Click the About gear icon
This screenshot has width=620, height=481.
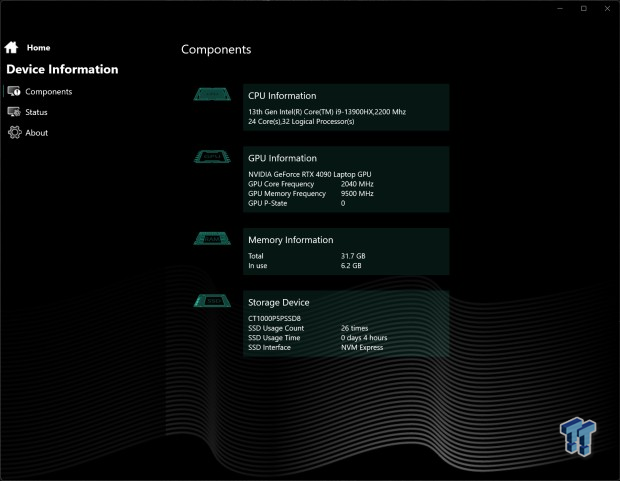15,133
